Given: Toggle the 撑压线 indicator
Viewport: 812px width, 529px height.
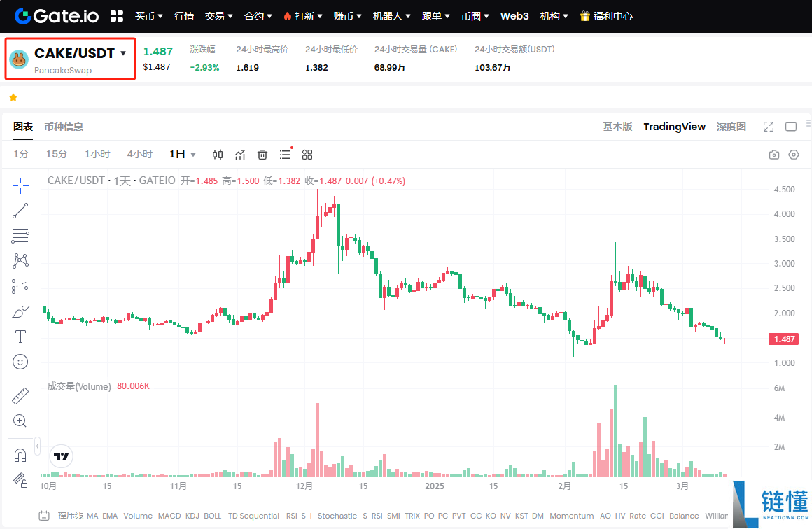Looking at the screenshot, I should coord(71,516).
